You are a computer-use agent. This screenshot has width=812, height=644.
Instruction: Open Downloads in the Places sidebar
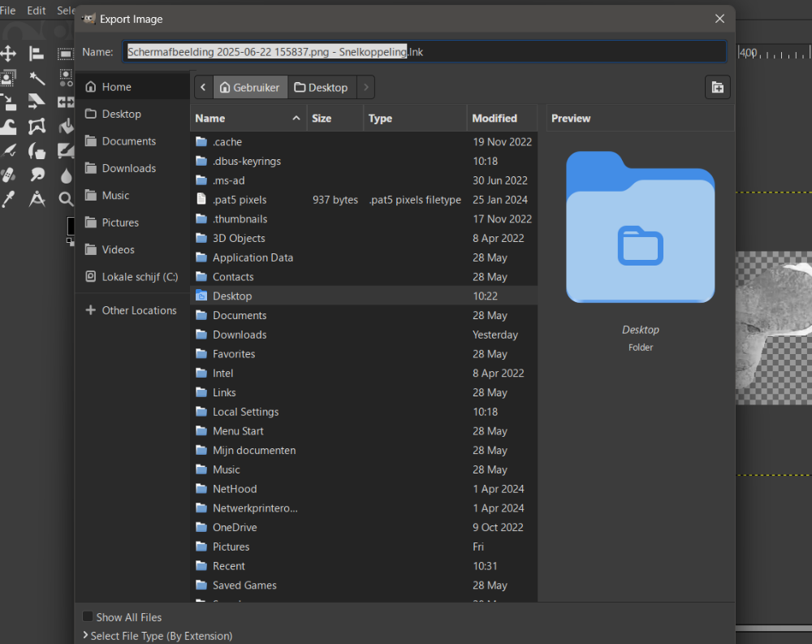(128, 168)
